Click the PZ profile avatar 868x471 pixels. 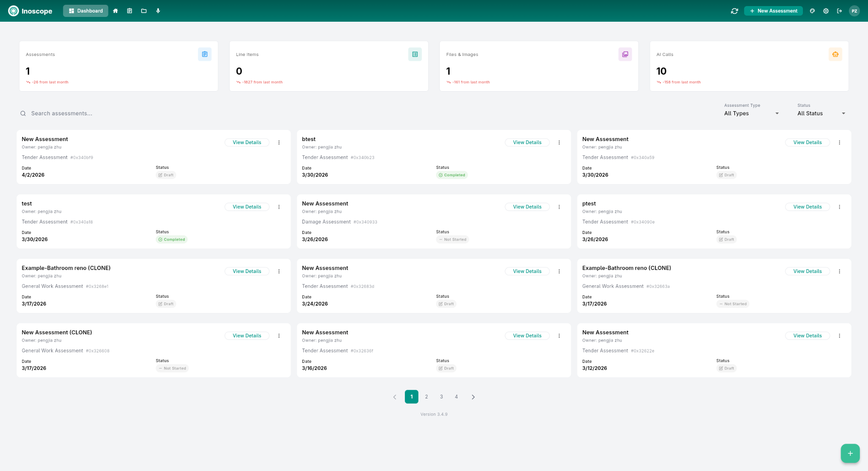854,11
